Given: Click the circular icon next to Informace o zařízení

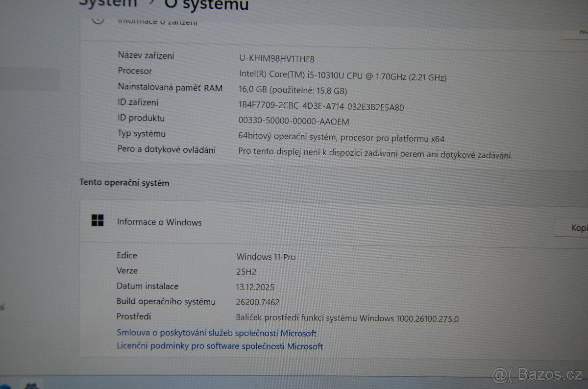Looking at the screenshot, I should coord(98,21).
